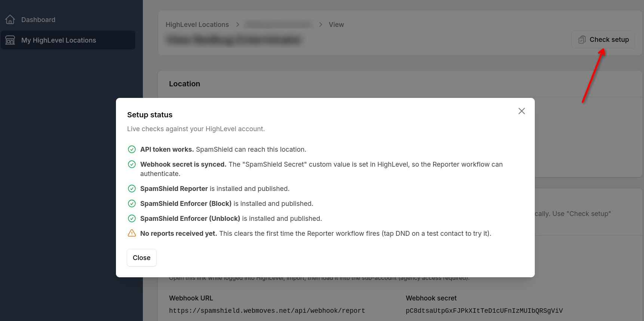Image resolution: width=644 pixels, height=321 pixels.
Task: Open Dashboard in the sidebar
Action: (x=68, y=19)
